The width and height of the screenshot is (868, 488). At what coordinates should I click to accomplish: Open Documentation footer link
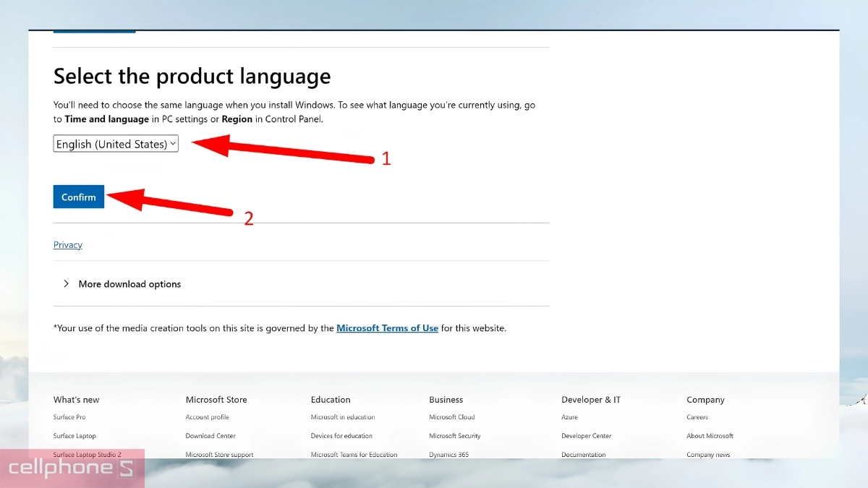click(x=584, y=455)
